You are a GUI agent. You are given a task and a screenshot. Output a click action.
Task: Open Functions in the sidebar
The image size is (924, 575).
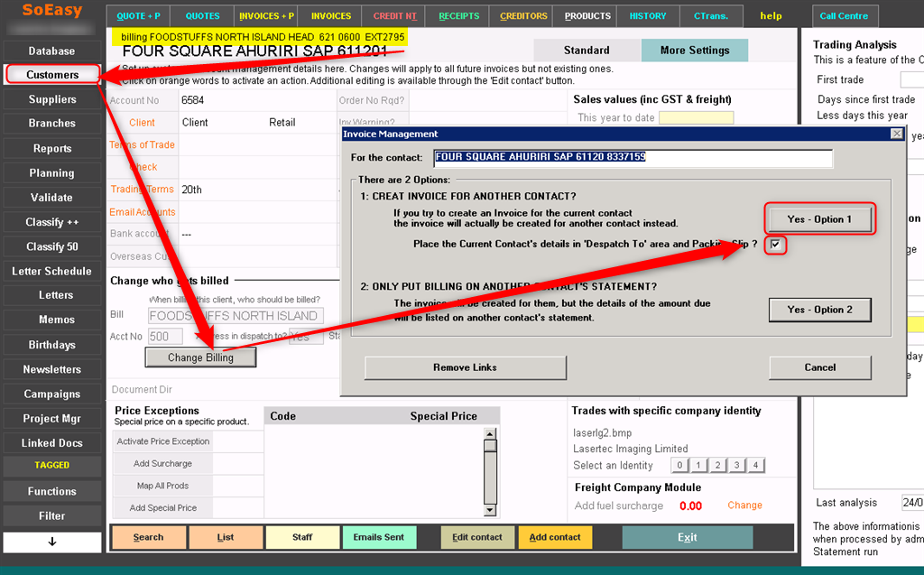[x=51, y=491]
